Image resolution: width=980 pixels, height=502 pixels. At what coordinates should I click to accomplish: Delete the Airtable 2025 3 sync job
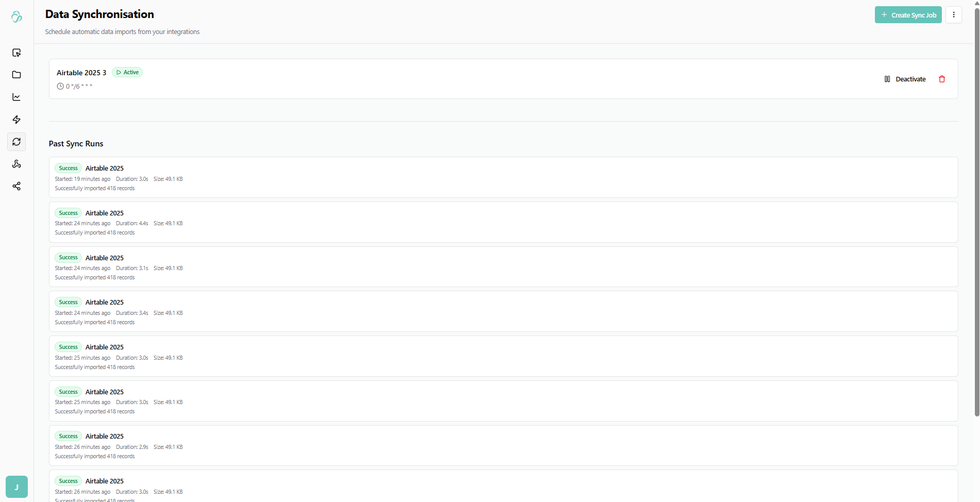[x=942, y=79]
